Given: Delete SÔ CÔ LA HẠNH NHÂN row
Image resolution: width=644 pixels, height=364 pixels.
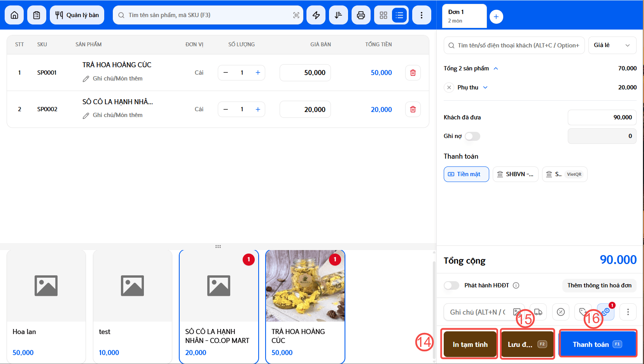Looking at the screenshot, I should tap(413, 109).
